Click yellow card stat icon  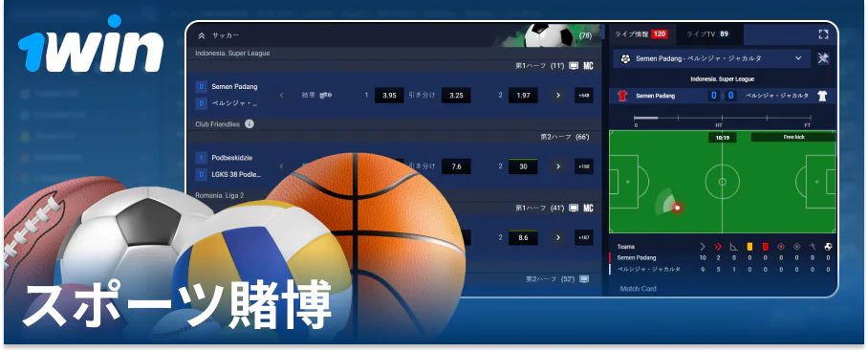[750, 247]
